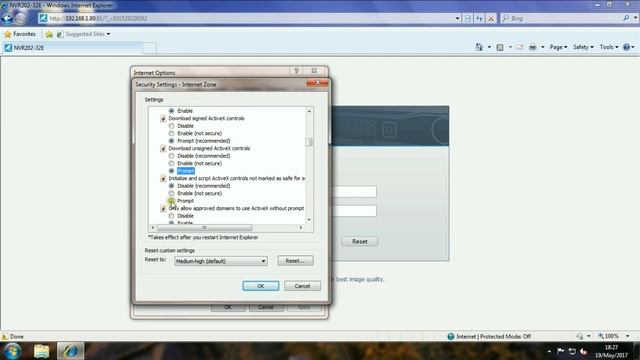640x360 pixels.
Task: Open Action Center flag icon in tray
Action: coord(560,351)
